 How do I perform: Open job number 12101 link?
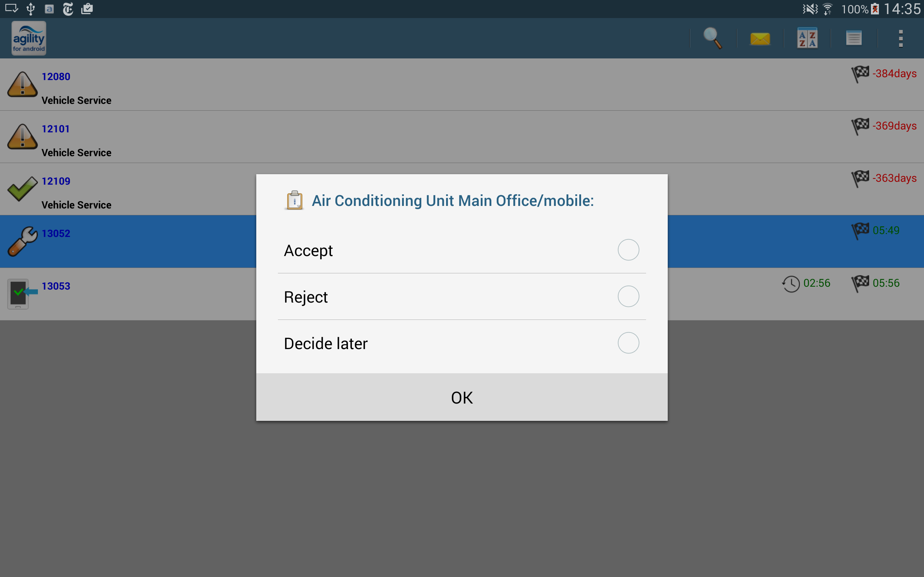56,129
